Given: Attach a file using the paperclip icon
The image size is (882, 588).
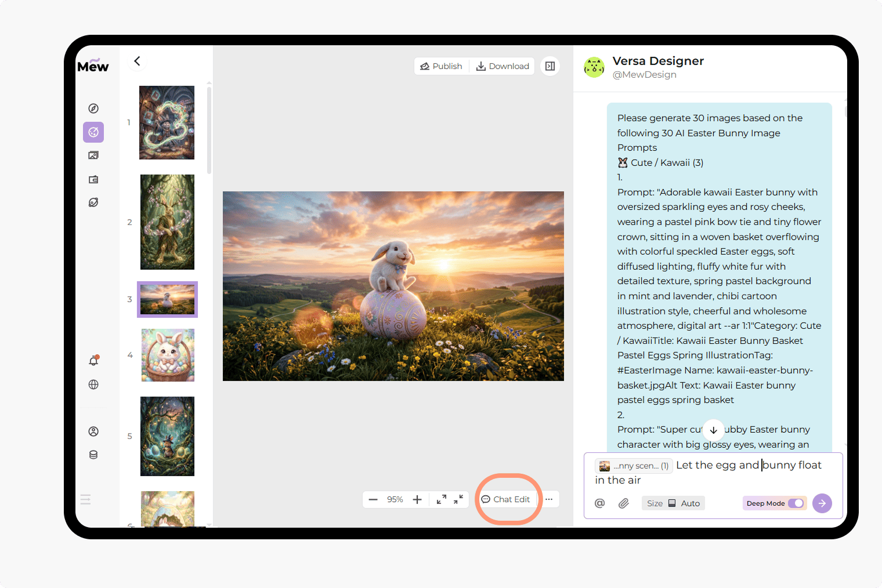Looking at the screenshot, I should (x=624, y=503).
